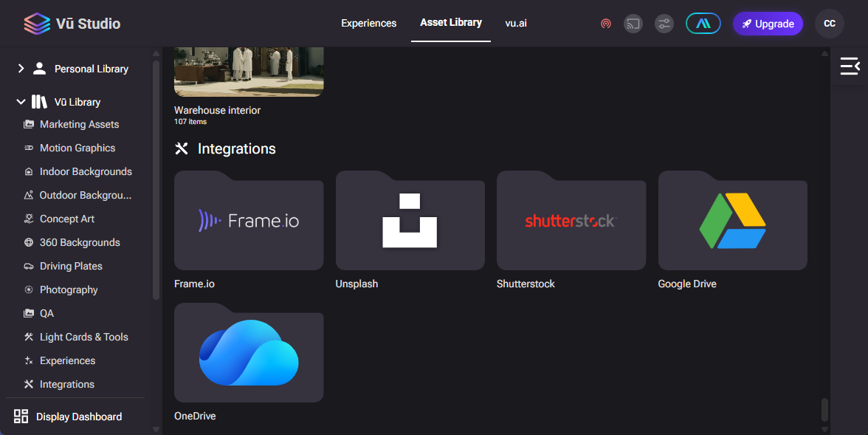Image resolution: width=868 pixels, height=435 pixels.
Task: Click the Indoor Backgrounds icon
Action: coord(29,172)
